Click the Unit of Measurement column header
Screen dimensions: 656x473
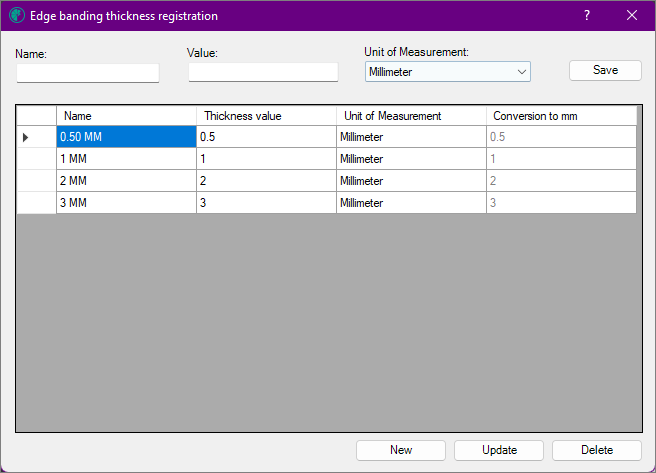pyautogui.click(x=412, y=116)
